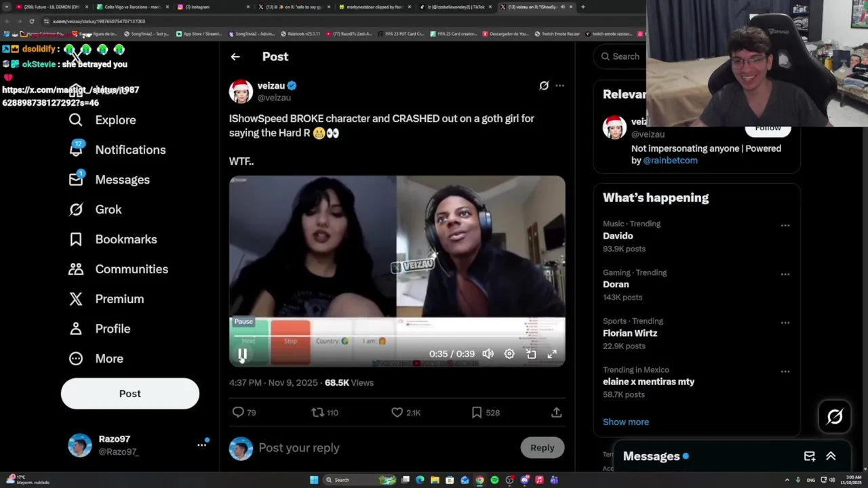Open options for Davido trend
The height and width of the screenshot is (488, 868).
click(785, 226)
